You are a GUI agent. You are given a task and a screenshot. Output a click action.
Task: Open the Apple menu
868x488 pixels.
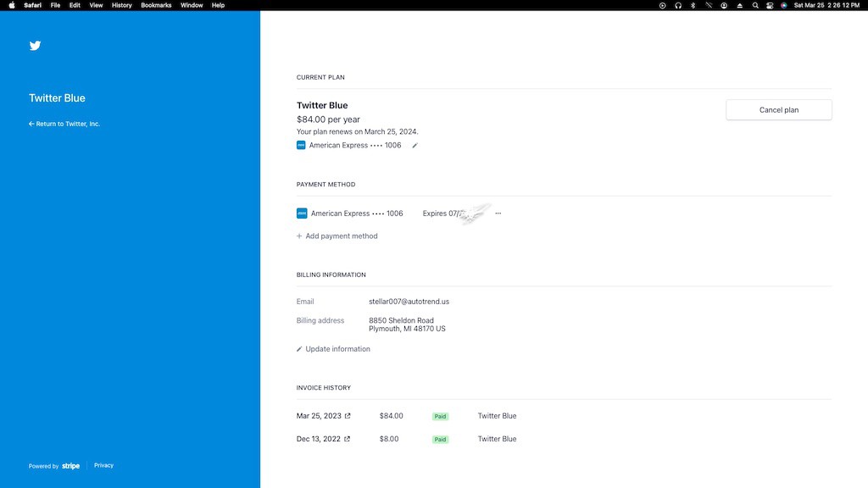point(12,5)
